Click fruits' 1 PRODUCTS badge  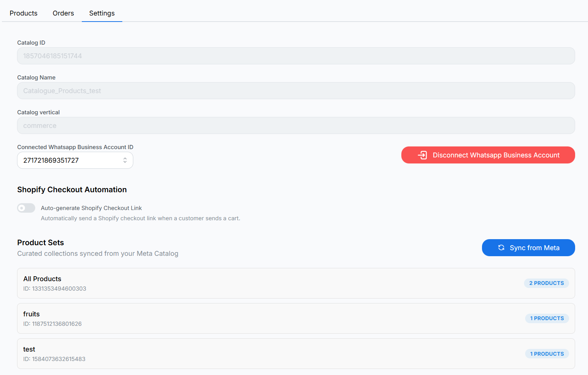(x=547, y=318)
